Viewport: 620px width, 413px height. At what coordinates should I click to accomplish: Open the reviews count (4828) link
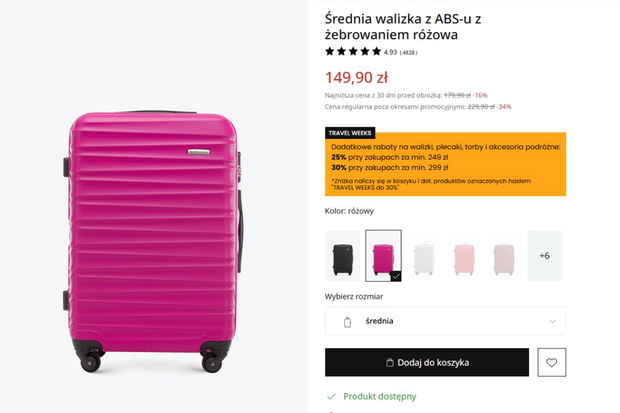(x=408, y=53)
